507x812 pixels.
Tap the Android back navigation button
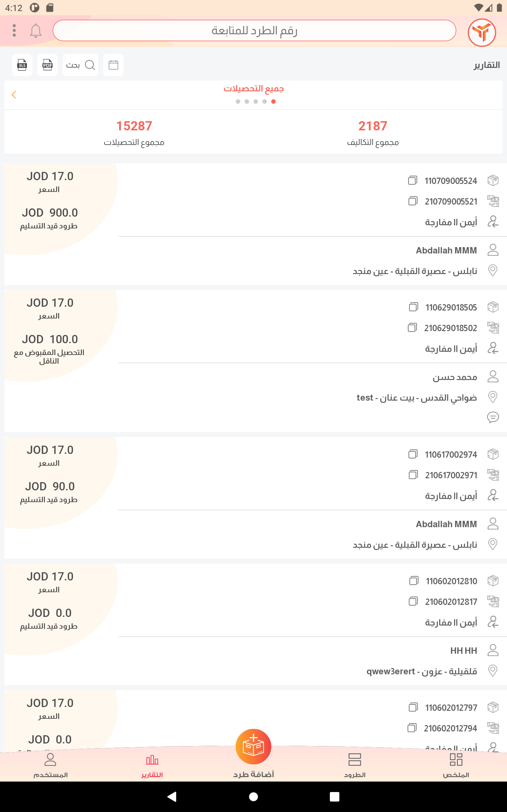click(x=172, y=796)
